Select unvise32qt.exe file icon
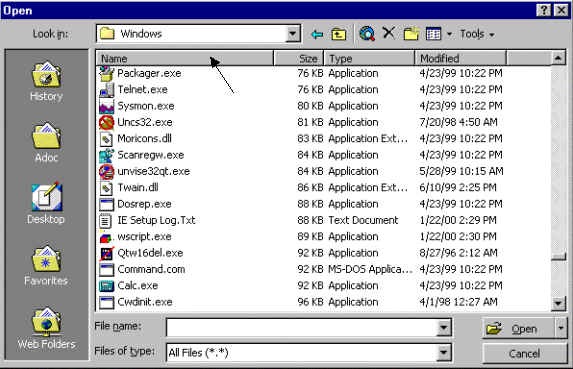The width and height of the screenshot is (573, 369). (x=106, y=171)
